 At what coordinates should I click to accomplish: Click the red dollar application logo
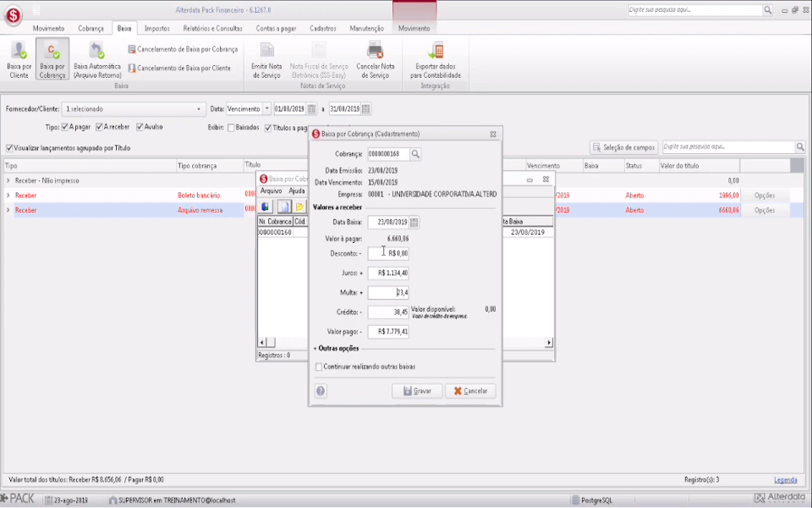click(x=13, y=15)
